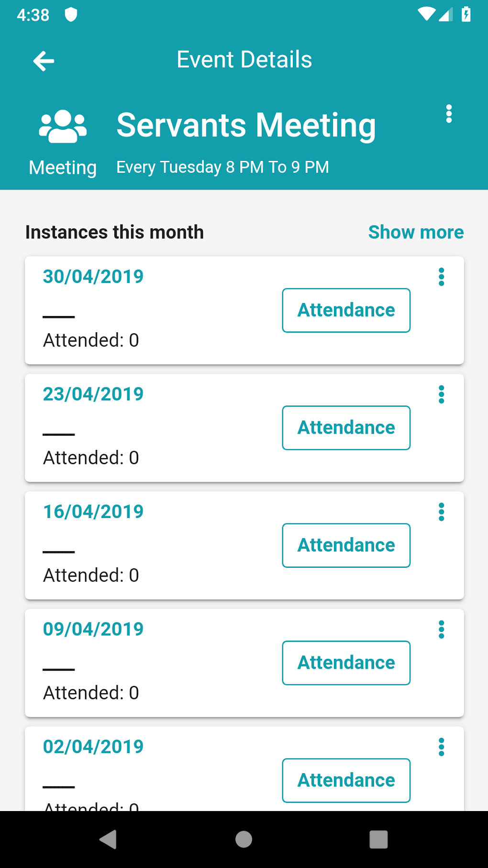This screenshot has width=488, height=868.
Task: Open options for 30/04/2019 instance
Action: coord(441,277)
